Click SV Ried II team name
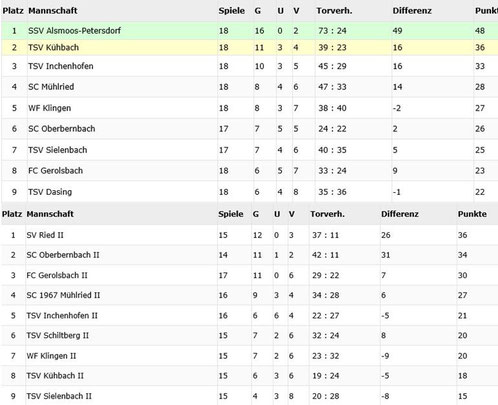This screenshot has width=498, height=405. [45, 235]
